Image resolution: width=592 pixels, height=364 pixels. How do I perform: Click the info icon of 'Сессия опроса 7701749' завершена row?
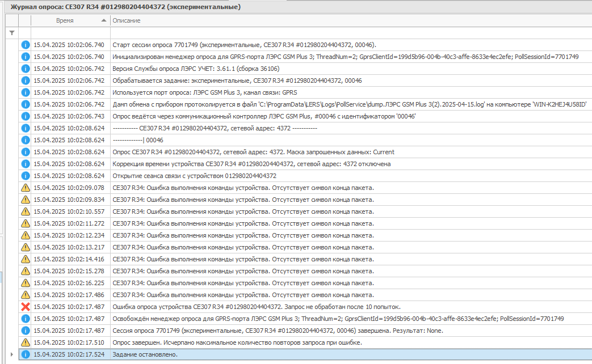26,331
